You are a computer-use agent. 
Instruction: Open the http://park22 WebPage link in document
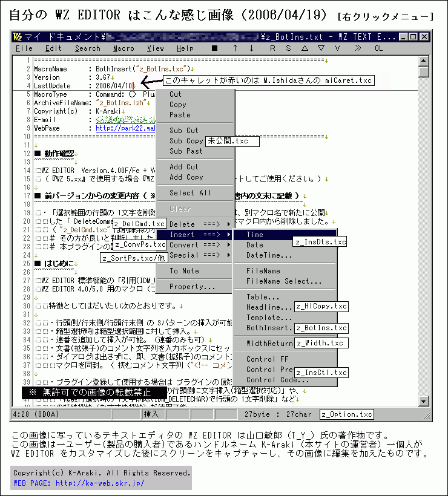click(125, 128)
